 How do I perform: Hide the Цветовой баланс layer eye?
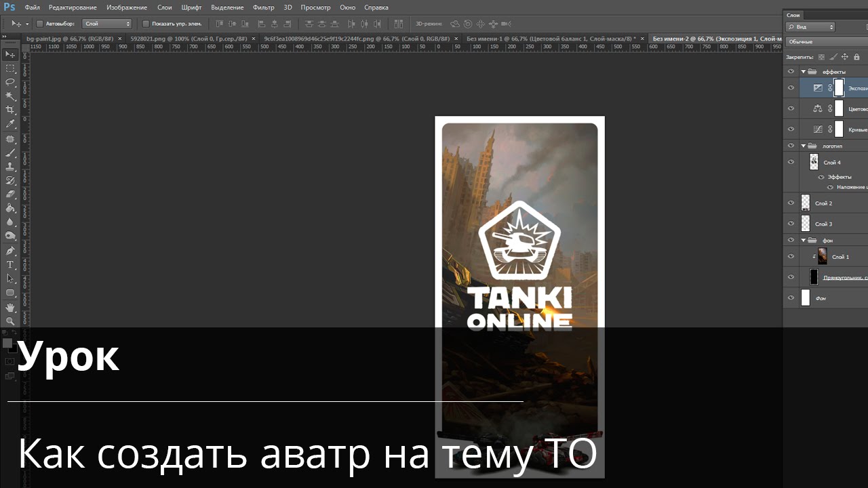tap(791, 108)
